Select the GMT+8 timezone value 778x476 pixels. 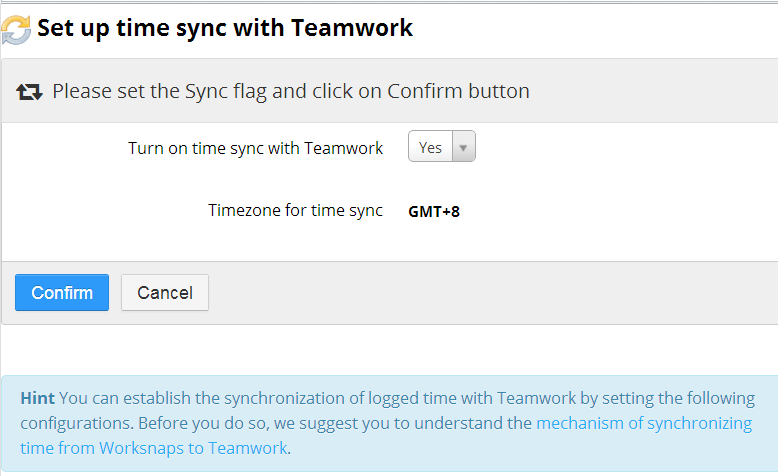tap(434, 211)
